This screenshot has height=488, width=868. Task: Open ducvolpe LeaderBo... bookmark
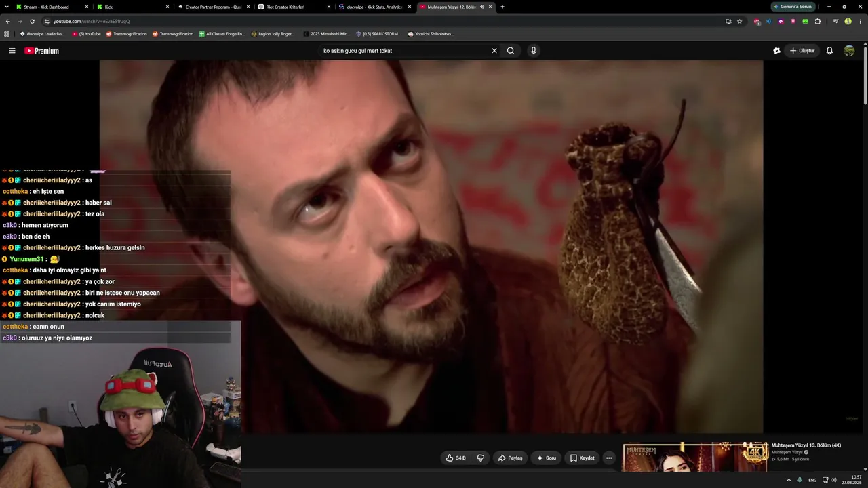pos(41,33)
